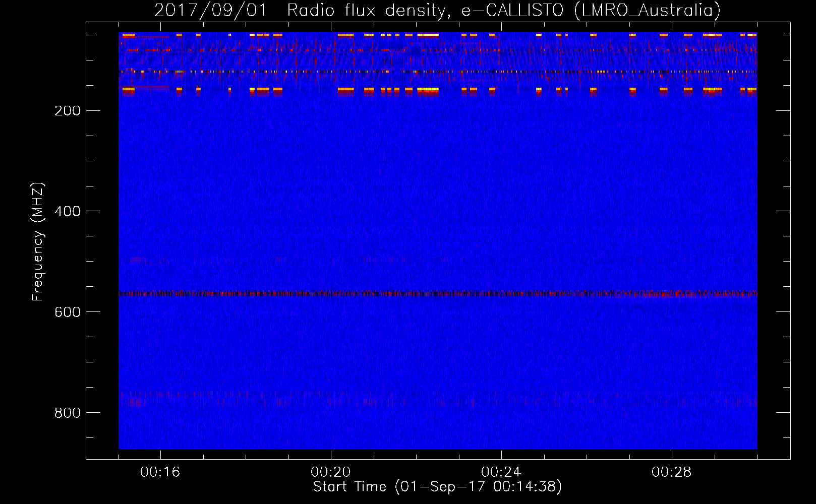Click the 600 frequency tick label

[x=68, y=312]
